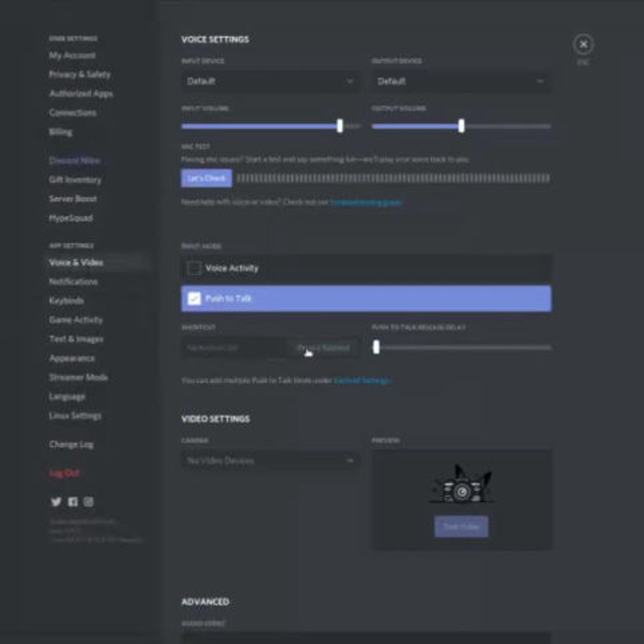Click the "ADVANCED" heading

point(205,602)
